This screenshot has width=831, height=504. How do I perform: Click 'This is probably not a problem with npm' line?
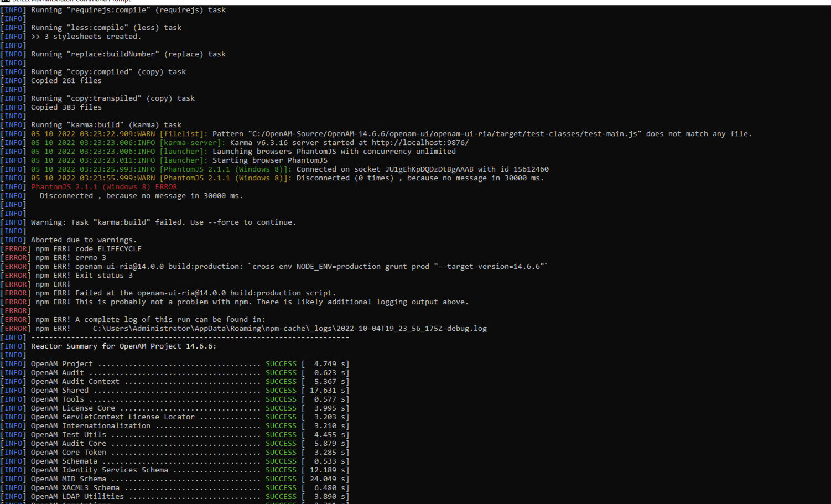(x=235, y=302)
